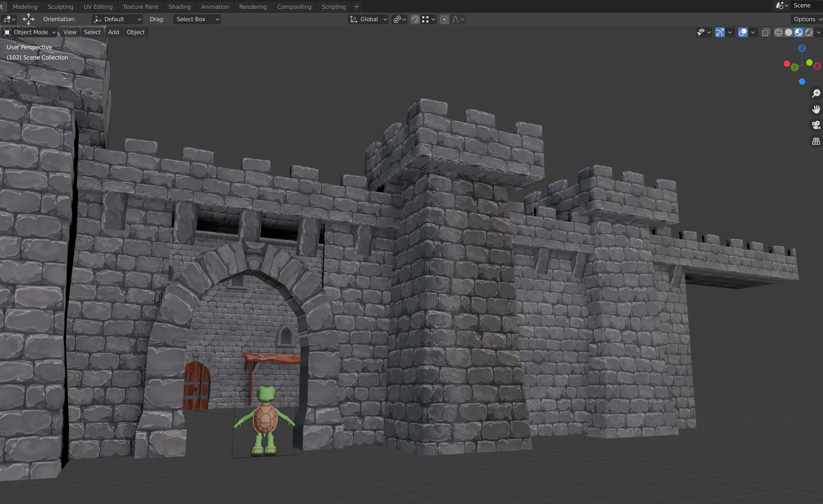The width and height of the screenshot is (823, 504).
Task: Open the View menu in viewport header
Action: click(70, 32)
